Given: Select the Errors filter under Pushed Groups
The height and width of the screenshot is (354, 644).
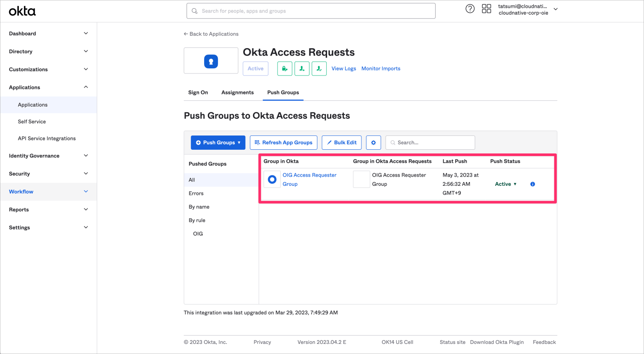Looking at the screenshot, I should 196,193.
